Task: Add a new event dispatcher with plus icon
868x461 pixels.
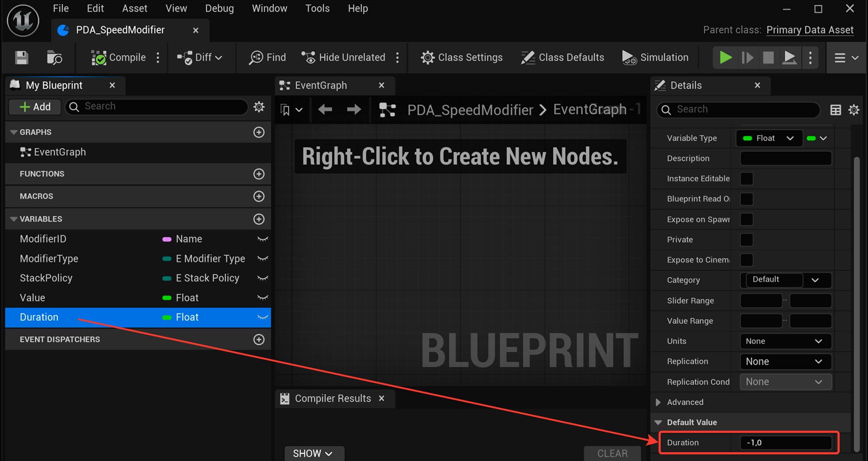Action: coord(259,339)
